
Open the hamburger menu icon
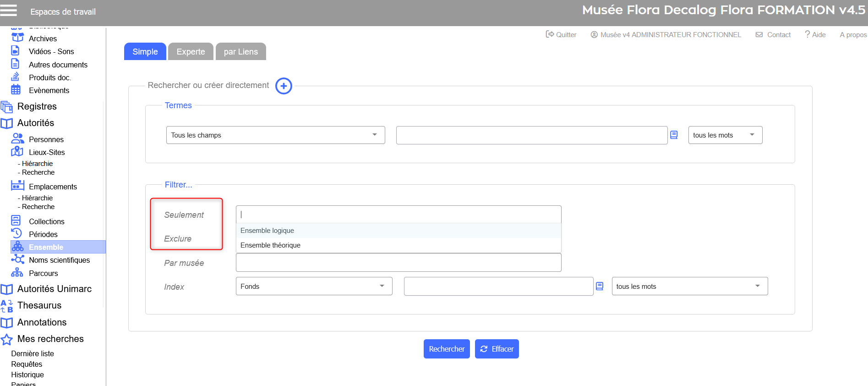click(x=9, y=11)
